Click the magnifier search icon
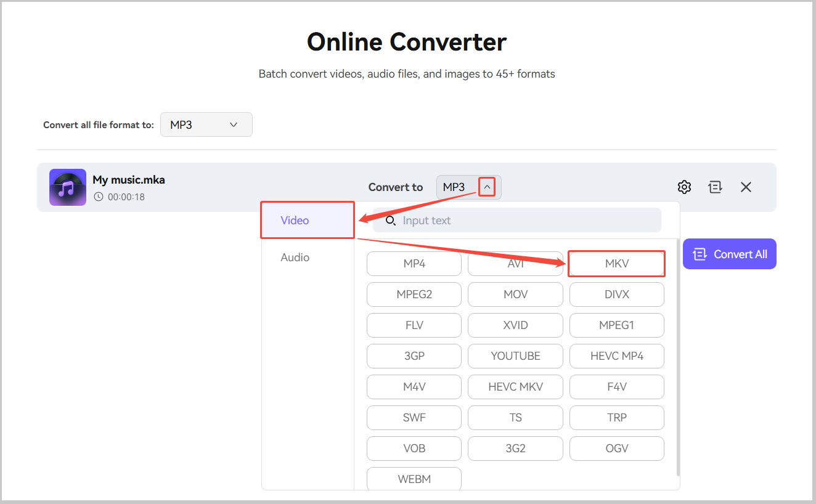This screenshot has width=816, height=504. coord(390,220)
